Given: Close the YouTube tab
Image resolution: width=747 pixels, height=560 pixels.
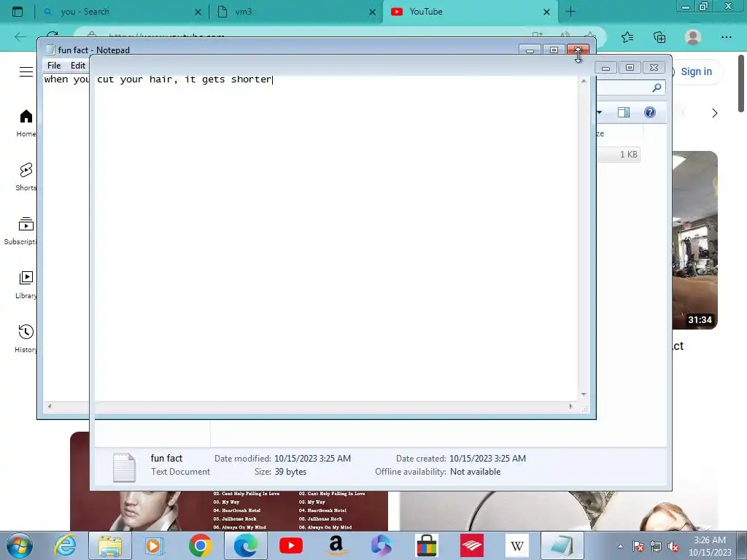Looking at the screenshot, I should 546,12.
